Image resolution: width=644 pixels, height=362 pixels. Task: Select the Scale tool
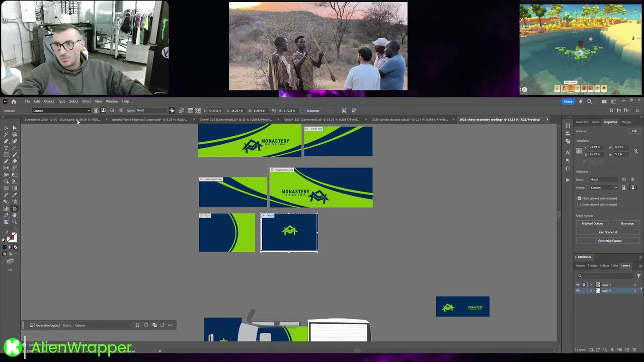[15, 168]
